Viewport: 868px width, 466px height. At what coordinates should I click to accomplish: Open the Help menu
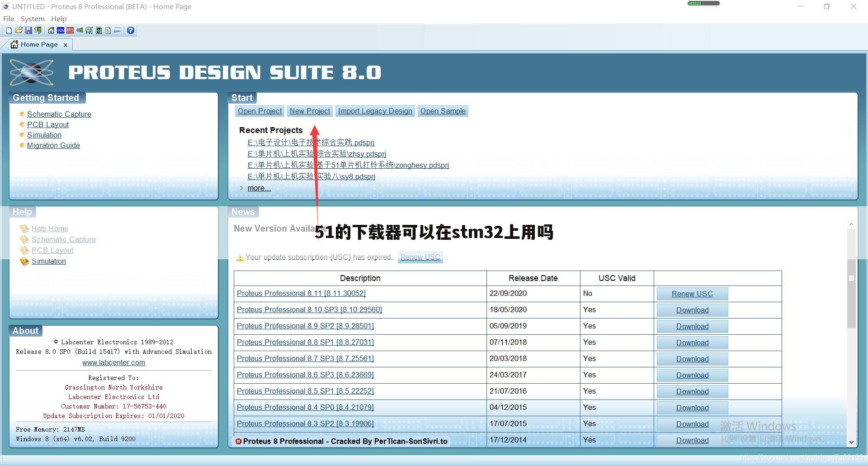coord(59,19)
